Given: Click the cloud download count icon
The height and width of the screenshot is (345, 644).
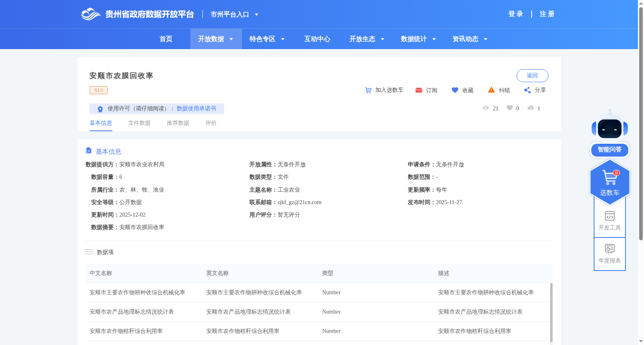Looking at the screenshot, I should pyautogui.click(x=531, y=108).
